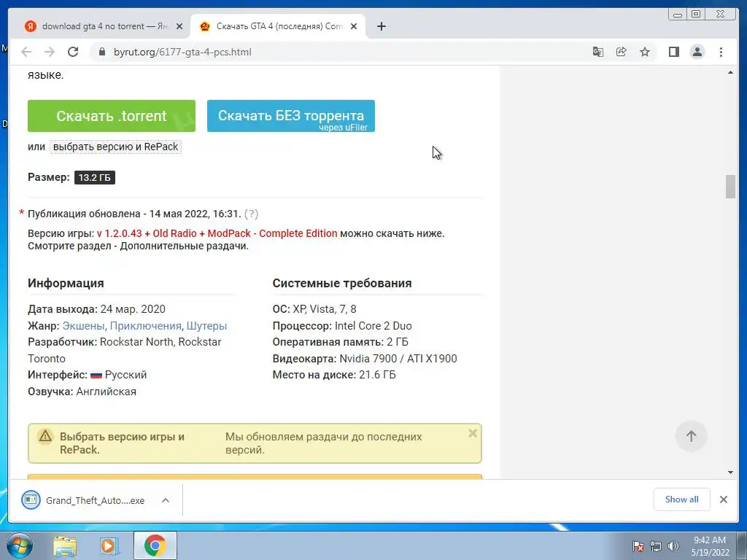This screenshot has height=560, width=747.
Task: Open the Экшены genre link
Action: (83, 326)
